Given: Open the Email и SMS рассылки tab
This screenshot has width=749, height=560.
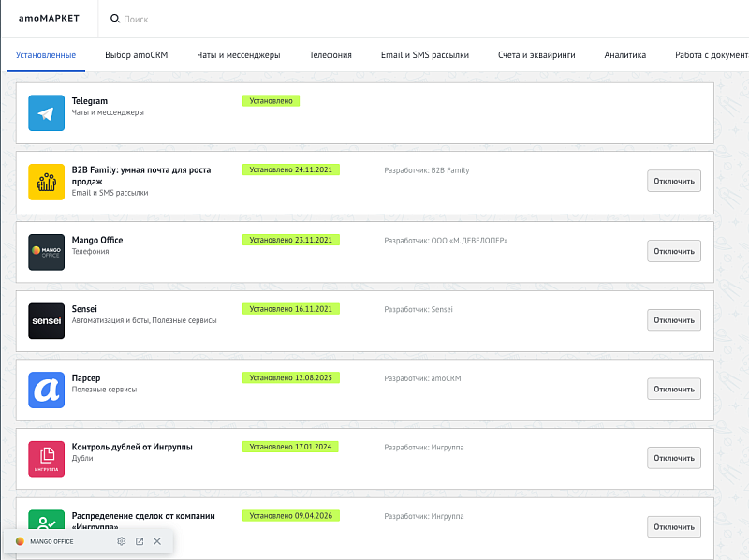Looking at the screenshot, I should point(425,55).
